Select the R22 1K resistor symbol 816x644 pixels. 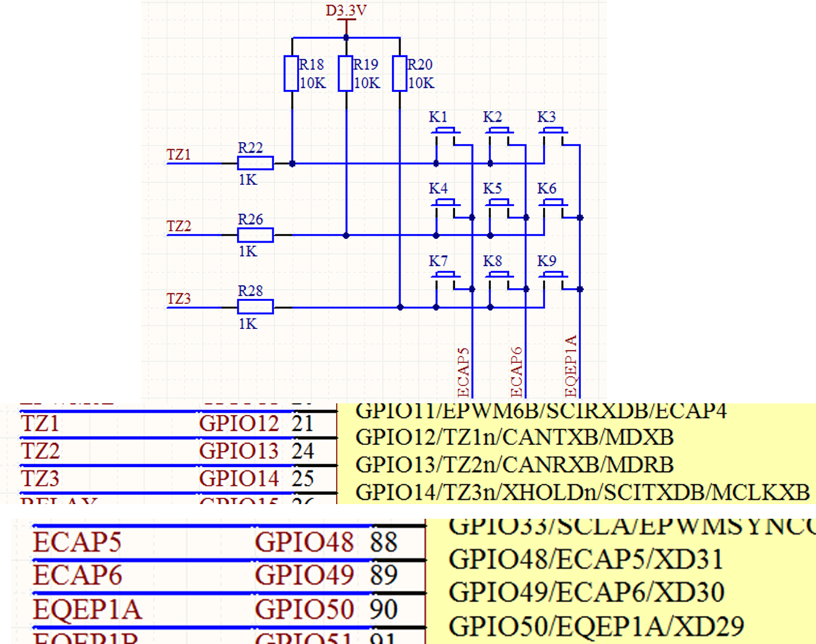click(254, 162)
